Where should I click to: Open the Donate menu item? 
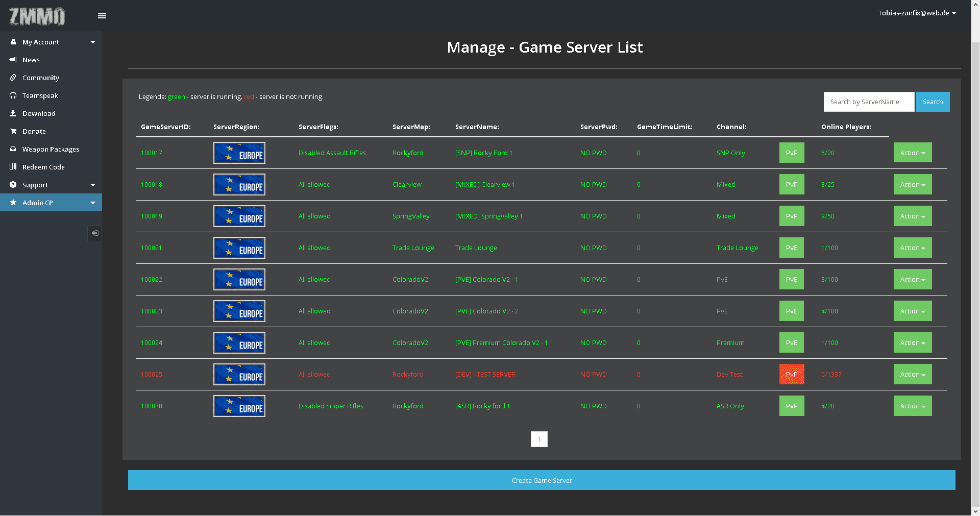coord(51,131)
